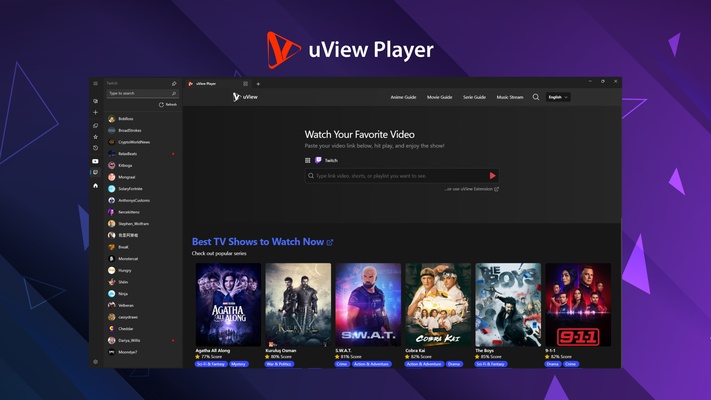Focus the video link input field

pos(402,176)
